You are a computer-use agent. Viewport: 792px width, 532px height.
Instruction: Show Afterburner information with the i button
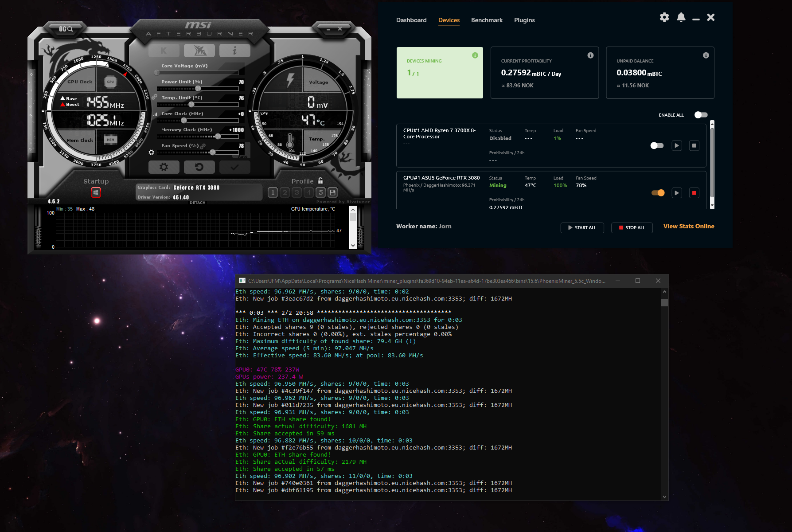click(x=234, y=51)
